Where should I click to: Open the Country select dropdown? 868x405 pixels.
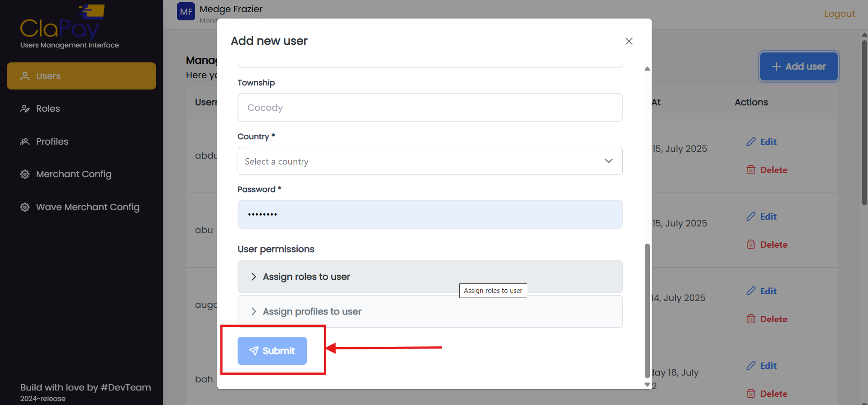(x=429, y=161)
